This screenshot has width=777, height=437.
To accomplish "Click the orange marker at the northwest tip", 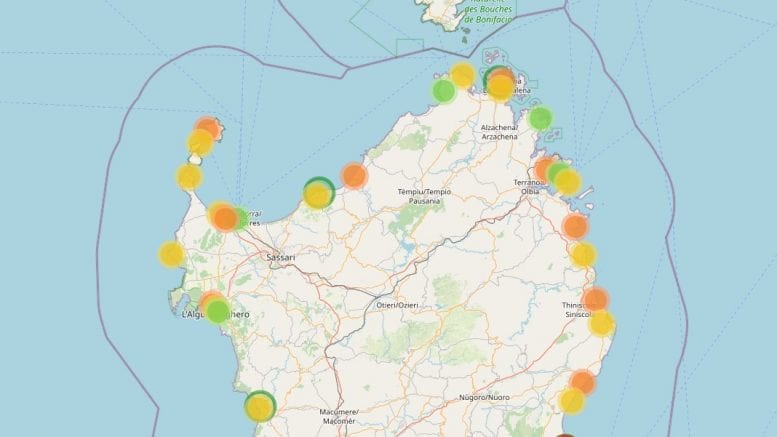I will pyautogui.click(x=207, y=129).
